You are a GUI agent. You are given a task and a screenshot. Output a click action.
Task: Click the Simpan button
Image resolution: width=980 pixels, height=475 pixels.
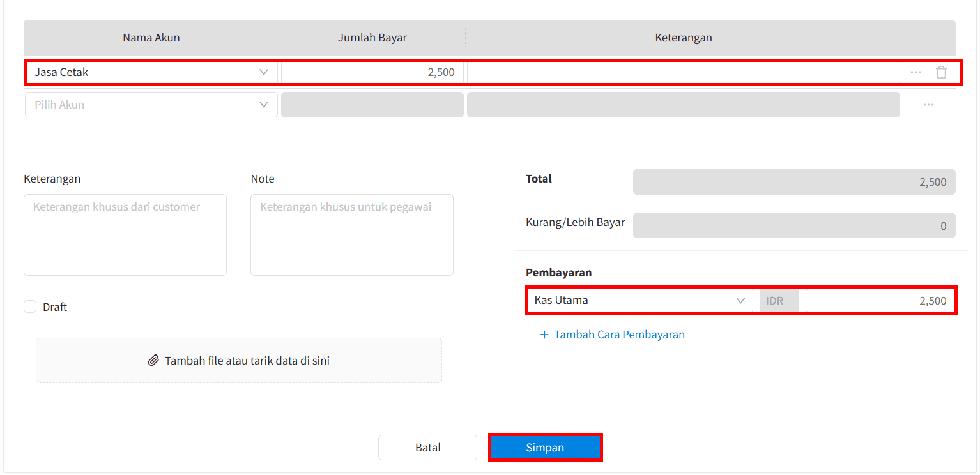[x=545, y=448]
